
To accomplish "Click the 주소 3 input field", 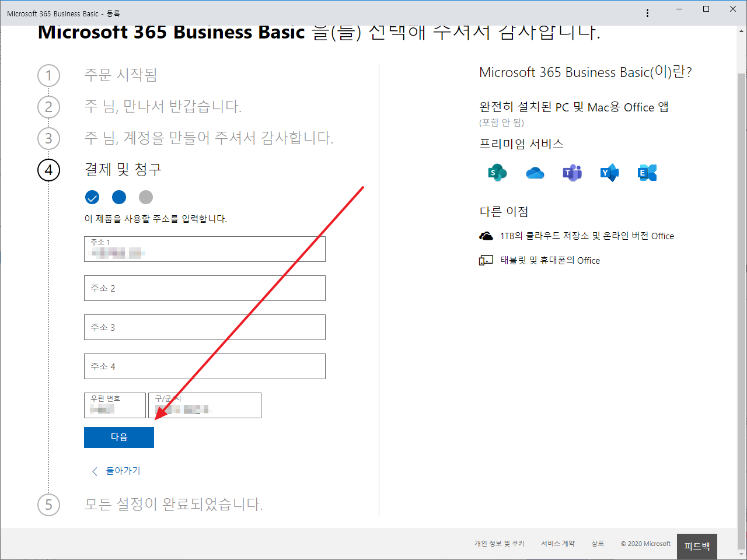I will (205, 327).
